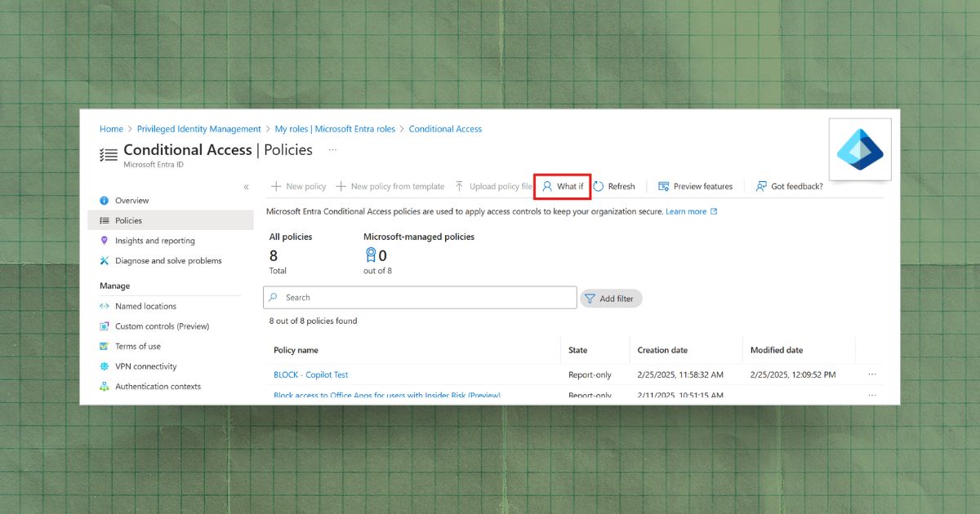Viewport: 980px width, 514px height.
Task: Click the Preview features icon
Action: click(664, 186)
